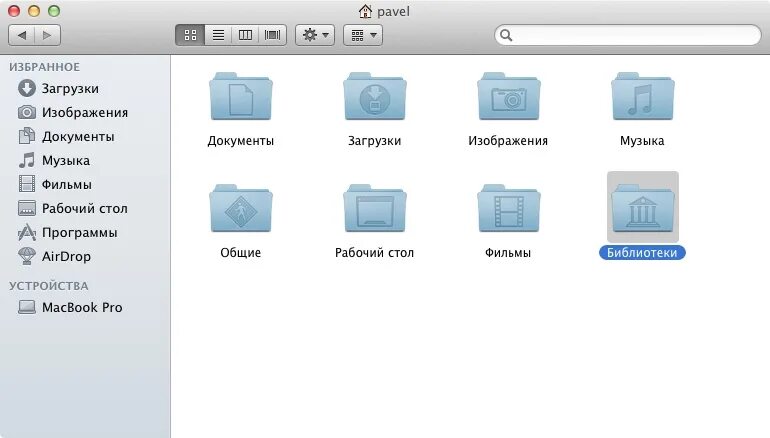
Task: Minimize the window with yellow button
Action: pyautogui.click(x=34, y=11)
